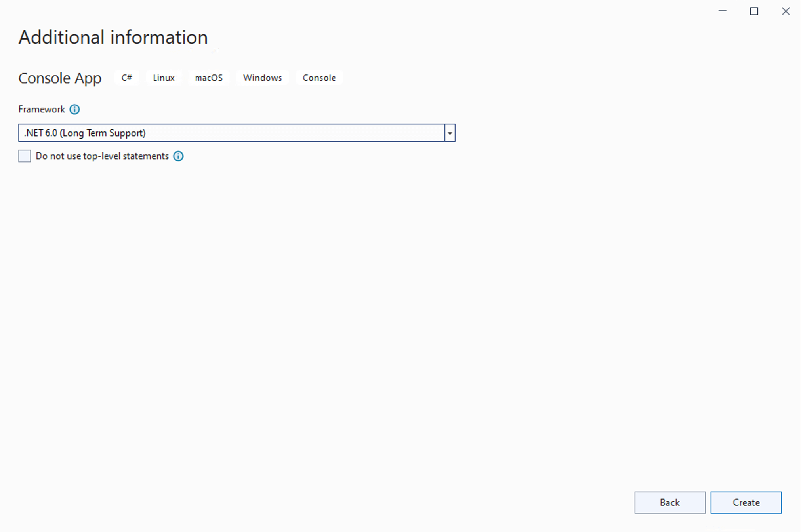801x532 pixels.
Task: Select the Console project type tag
Action: 319,78
